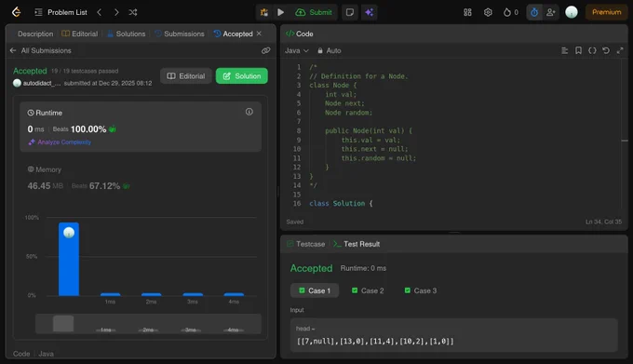Switch to the Submissions tab
The width and height of the screenshot is (633, 364).
click(180, 34)
